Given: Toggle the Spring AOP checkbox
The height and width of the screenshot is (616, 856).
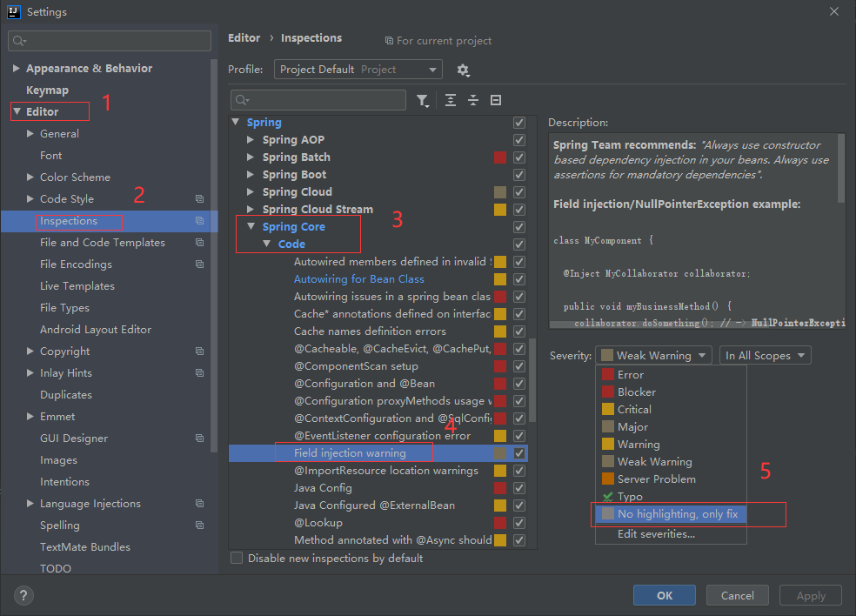Looking at the screenshot, I should pyautogui.click(x=519, y=140).
